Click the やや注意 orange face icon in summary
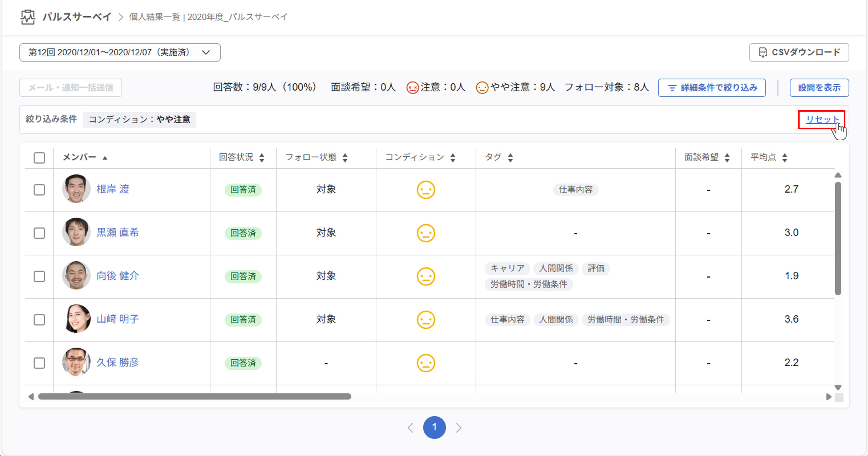868x456 pixels. point(482,88)
